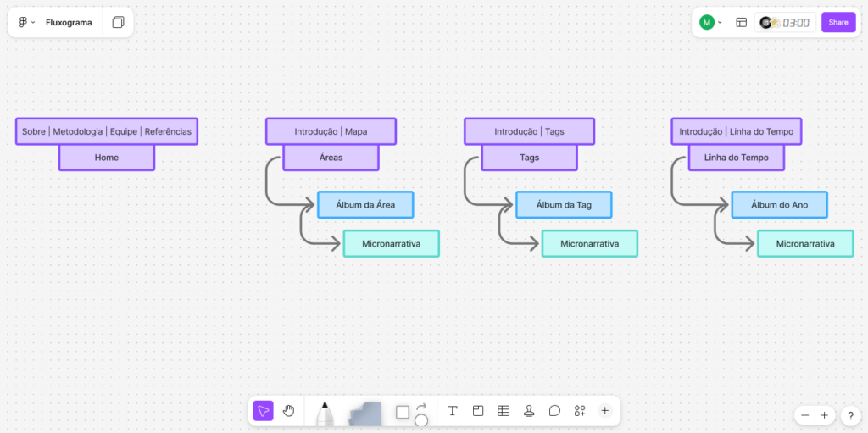Click the Fluxograma file name
Viewport: 868px width, 433px height.
[x=69, y=23]
